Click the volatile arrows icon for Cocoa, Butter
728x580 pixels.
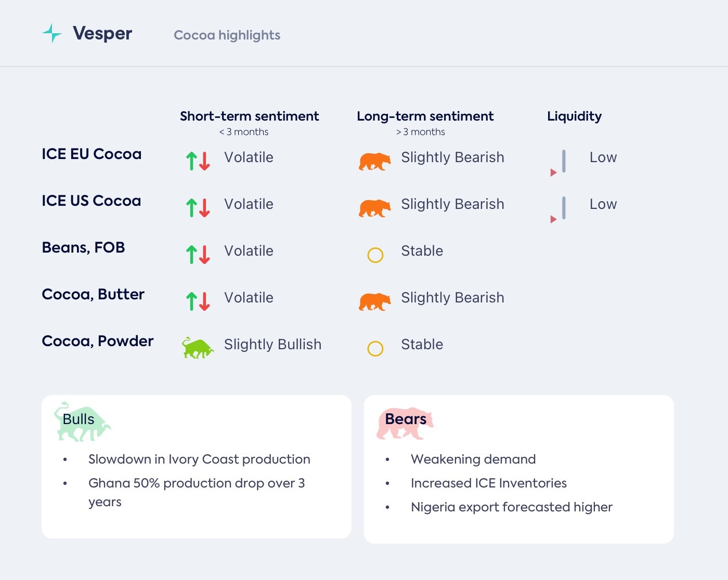pyautogui.click(x=198, y=301)
